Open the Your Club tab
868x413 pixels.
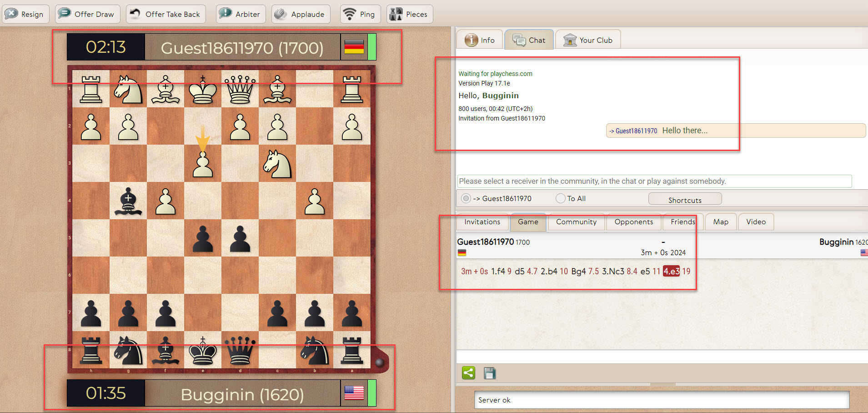[x=588, y=40]
